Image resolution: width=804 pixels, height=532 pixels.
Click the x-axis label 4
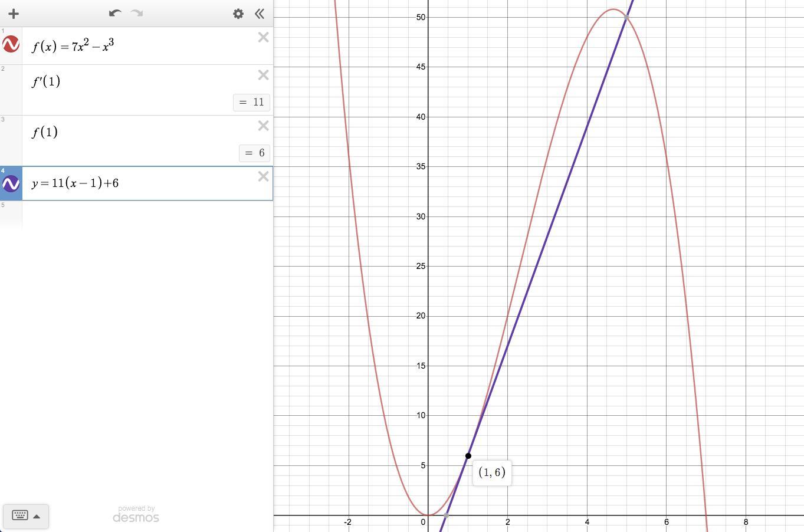coord(587,522)
